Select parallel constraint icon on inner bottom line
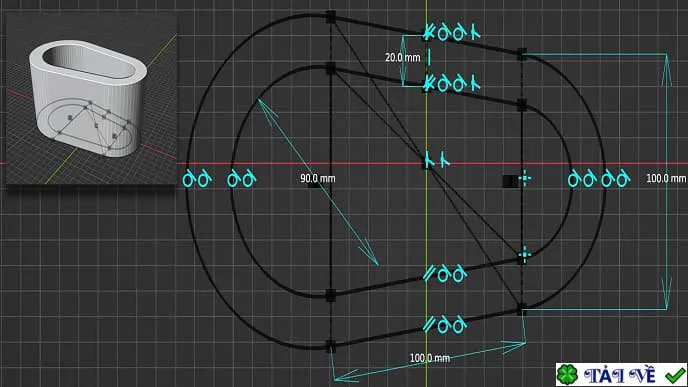Screen dimensions: 688x387 coord(429,274)
